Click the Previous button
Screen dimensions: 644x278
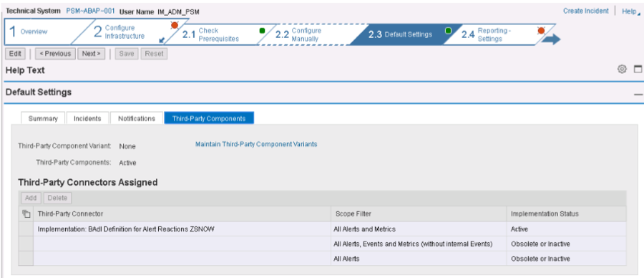[x=55, y=54]
